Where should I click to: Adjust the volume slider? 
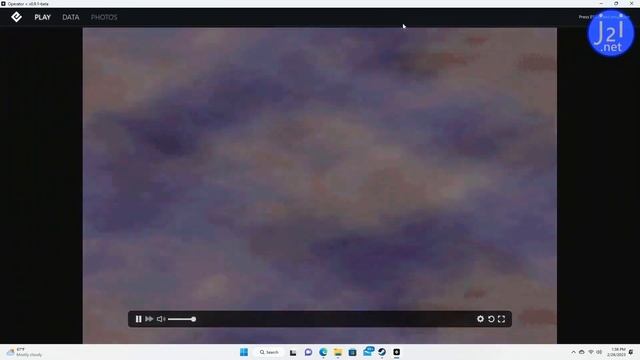[x=182, y=319]
